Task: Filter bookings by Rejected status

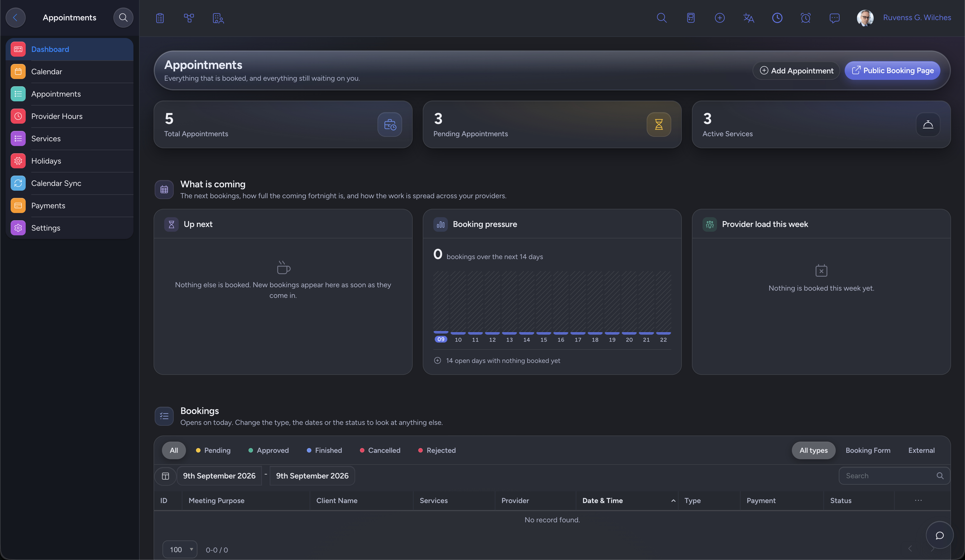Action: pyautogui.click(x=437, y=450)
